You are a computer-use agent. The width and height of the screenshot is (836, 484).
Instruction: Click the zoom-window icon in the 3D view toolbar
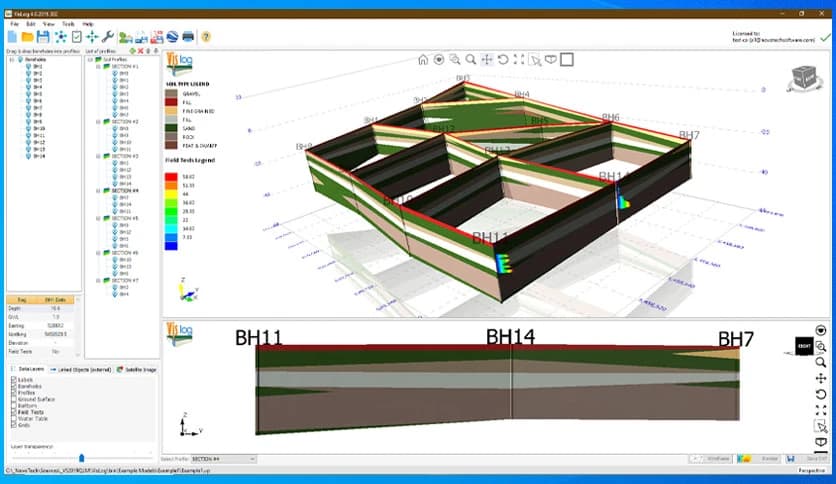(x=455, y=60)
